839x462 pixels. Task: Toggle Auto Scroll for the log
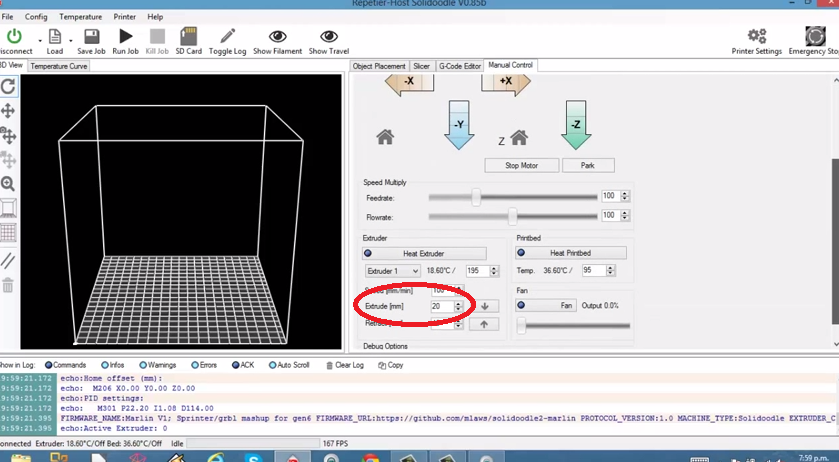click(x=289, y=365)
